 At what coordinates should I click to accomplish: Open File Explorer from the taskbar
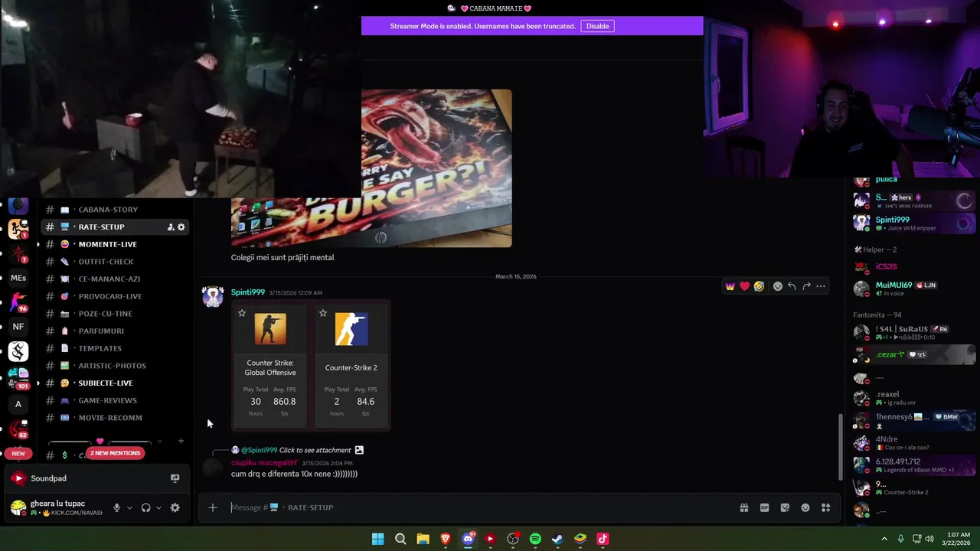(x=423, y=539)
